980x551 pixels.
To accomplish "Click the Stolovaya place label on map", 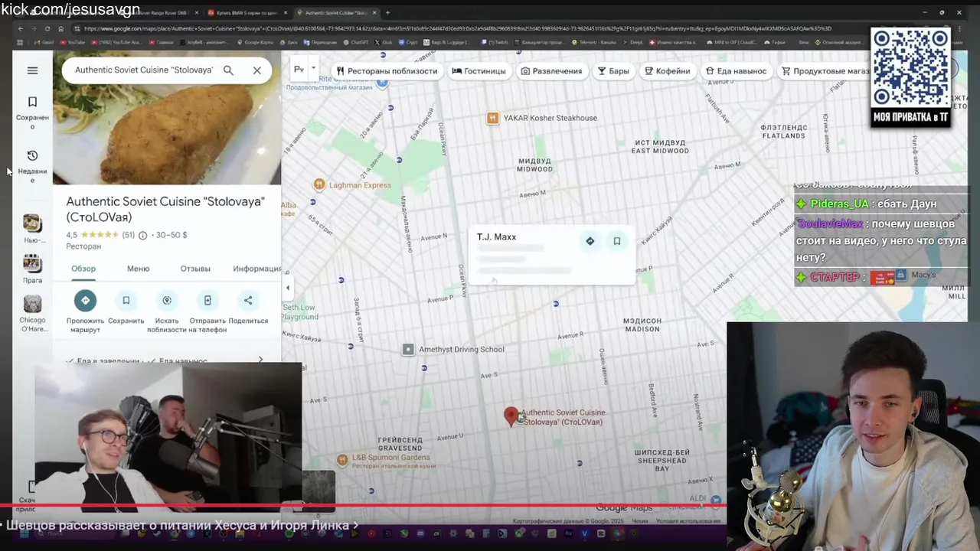I will 563,417.
